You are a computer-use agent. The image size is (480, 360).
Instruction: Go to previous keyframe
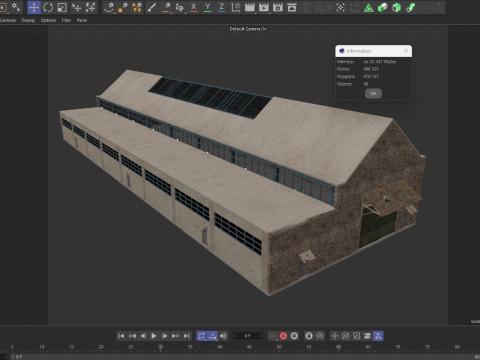(x=132, y=336)
